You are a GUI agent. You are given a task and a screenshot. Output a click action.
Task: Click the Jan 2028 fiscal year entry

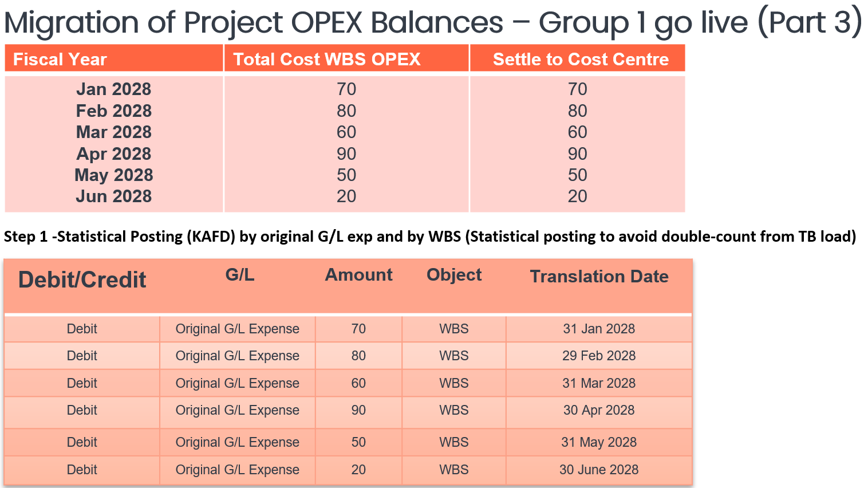pyautogui.click(x=113, y=89)
